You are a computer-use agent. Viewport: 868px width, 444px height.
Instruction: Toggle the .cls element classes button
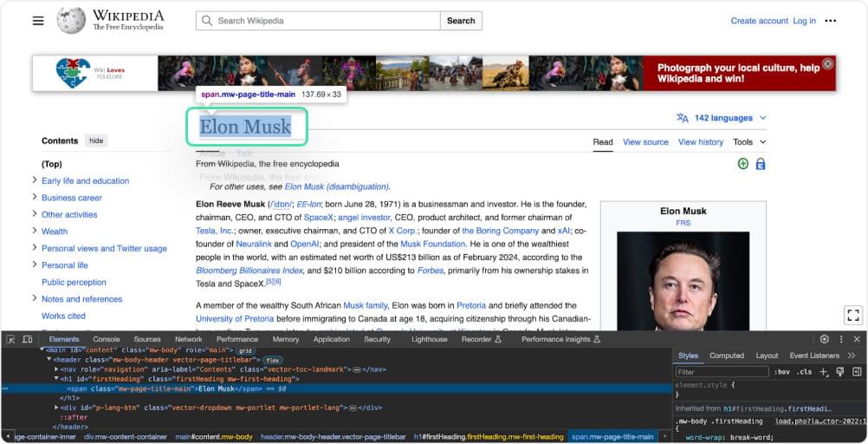pos(804,372)
